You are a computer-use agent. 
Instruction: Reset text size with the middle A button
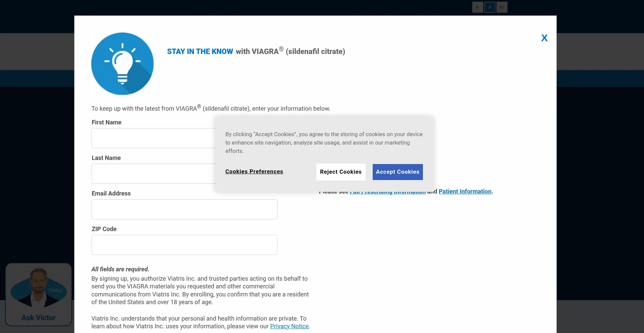pos(490,7)
